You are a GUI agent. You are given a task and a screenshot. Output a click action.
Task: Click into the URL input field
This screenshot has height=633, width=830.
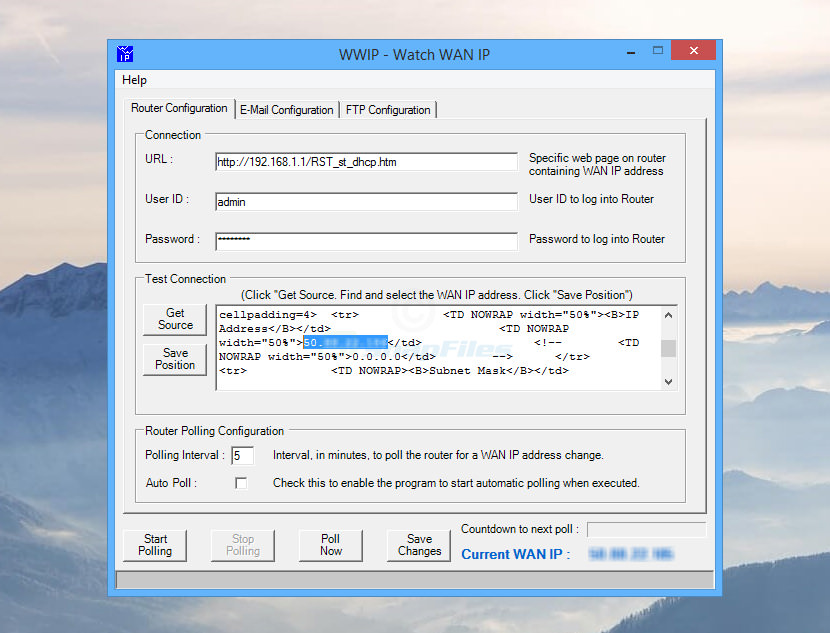[365, 162]
